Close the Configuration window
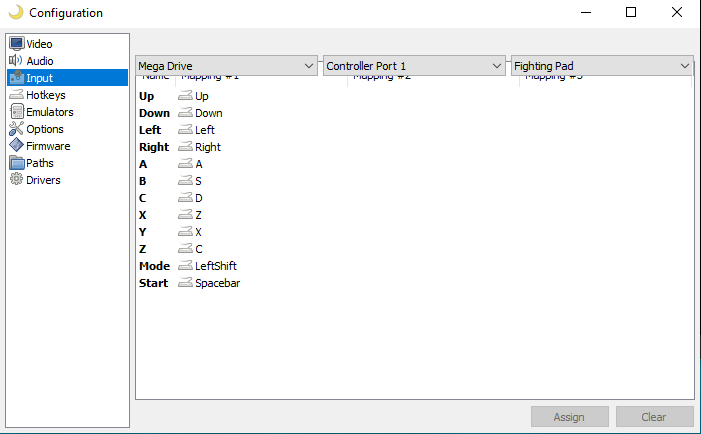This screenshot has height=434, width=701. 677,12
